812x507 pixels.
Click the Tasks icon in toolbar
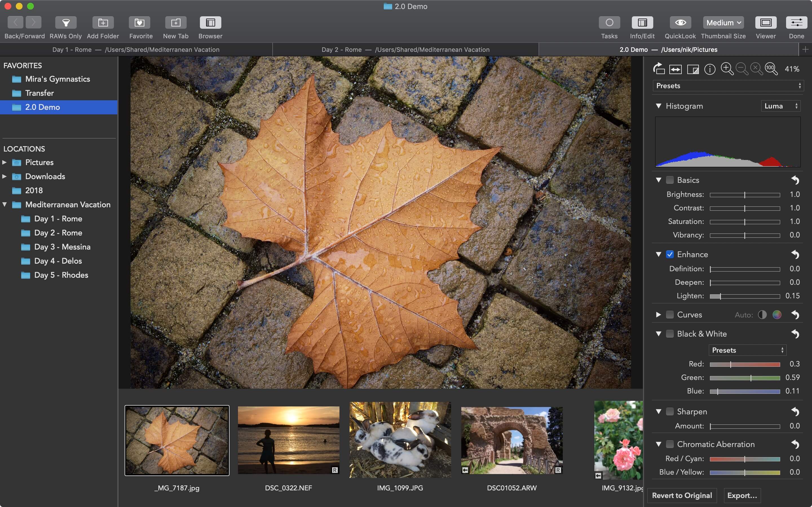[x=609, y=22]
